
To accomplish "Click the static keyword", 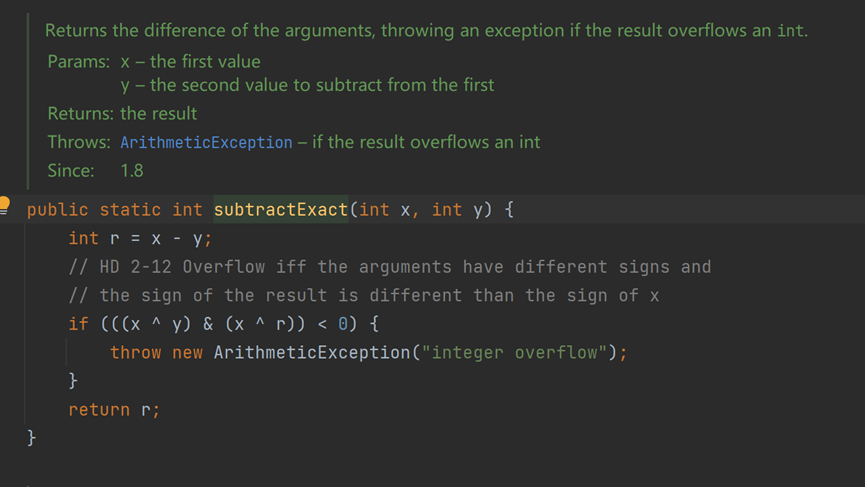I will [130, 210].
